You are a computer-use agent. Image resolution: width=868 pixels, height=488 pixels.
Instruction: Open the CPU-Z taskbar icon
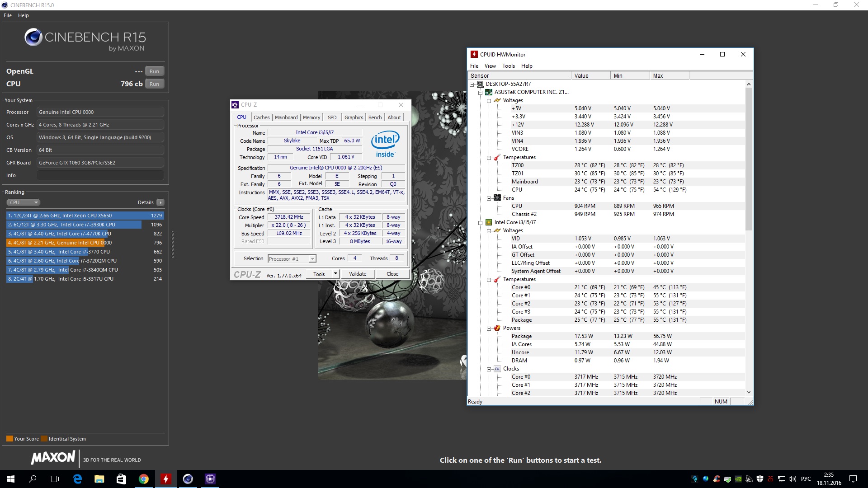point(210,479)
